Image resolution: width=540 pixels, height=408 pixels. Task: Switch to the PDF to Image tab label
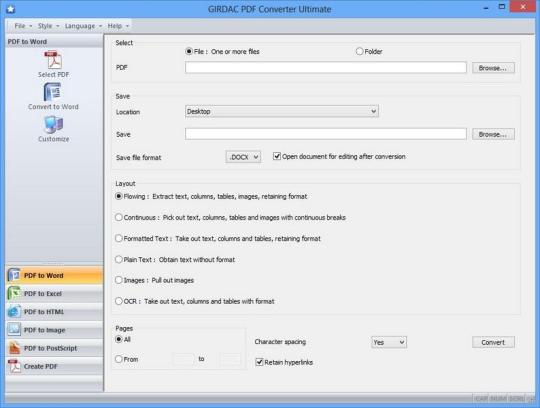(44, 330)
